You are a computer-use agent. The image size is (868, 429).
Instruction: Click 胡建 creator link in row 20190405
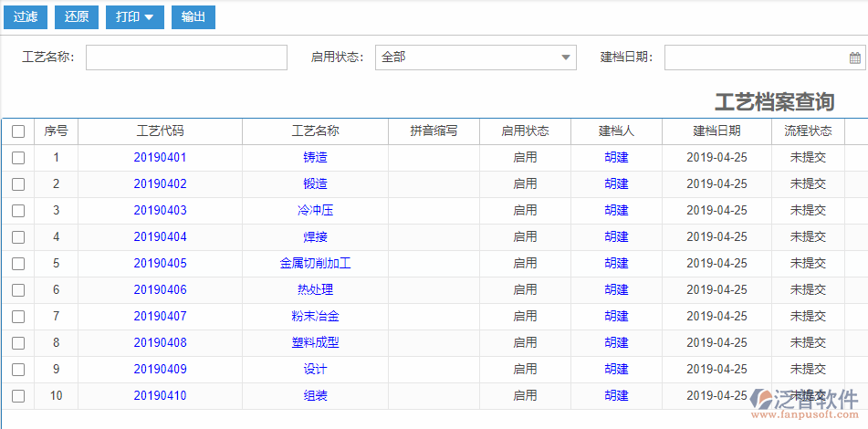[617, 264]
